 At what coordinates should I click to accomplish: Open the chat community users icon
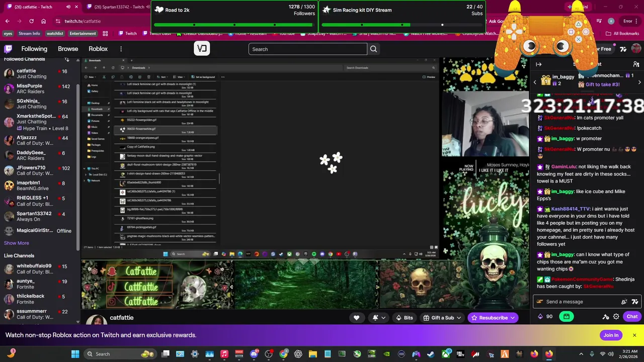636,64
